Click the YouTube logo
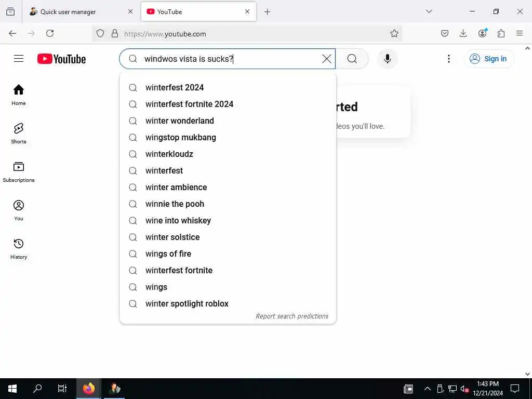 click(x=61, y=59)
